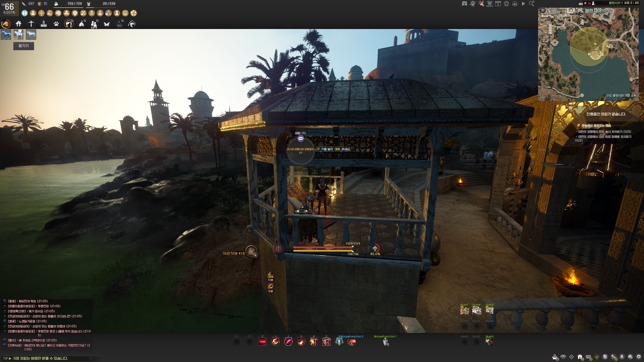Click the EXP buff status icon
Screen dimensions: 644x362
[92, 13]
